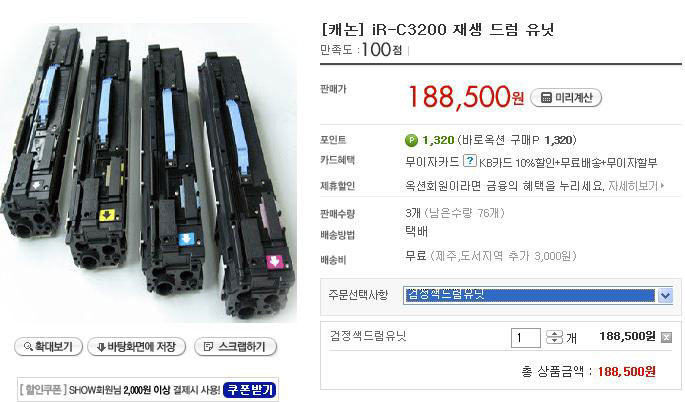Open the 미리계산 calculator button
This screenshot has width=685, height=402.
pyautogui.click(x=566, y=98)
